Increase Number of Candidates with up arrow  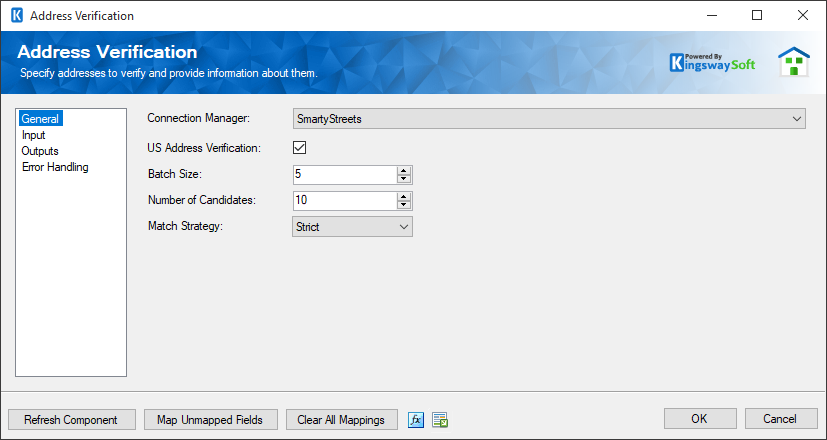(x=404, y=197)
